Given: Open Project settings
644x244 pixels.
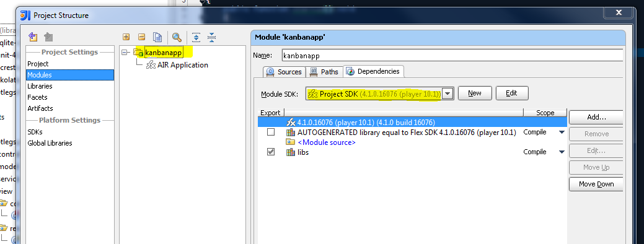Looking at the screenshot, I should pyautogui.click(x=38, y=64).
